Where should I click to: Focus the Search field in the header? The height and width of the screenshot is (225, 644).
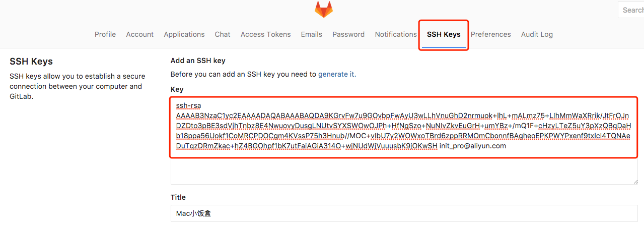[x=631, y=10]
